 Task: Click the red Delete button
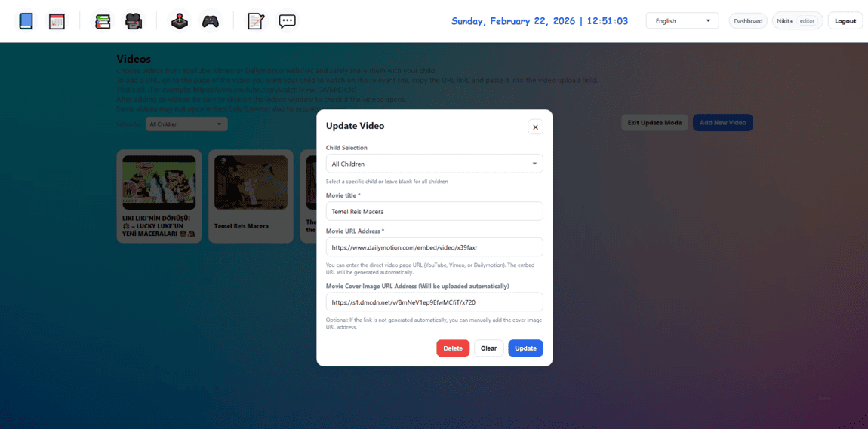(453, 348)
